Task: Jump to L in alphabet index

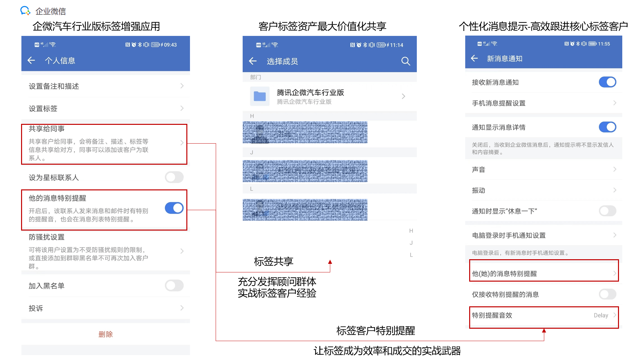Action: pyautogui.click(x=411, y=255)
